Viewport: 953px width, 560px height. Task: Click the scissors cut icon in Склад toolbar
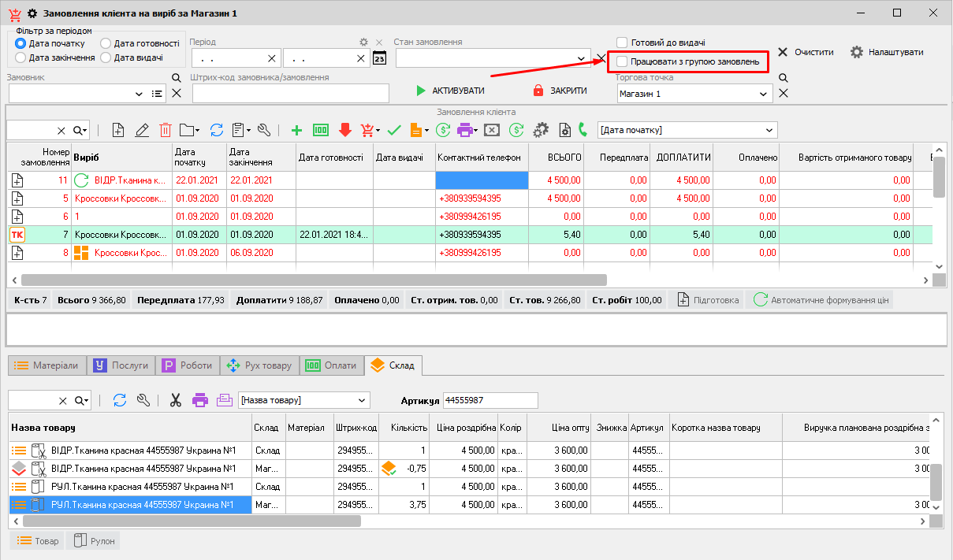[x=176, y=400]
